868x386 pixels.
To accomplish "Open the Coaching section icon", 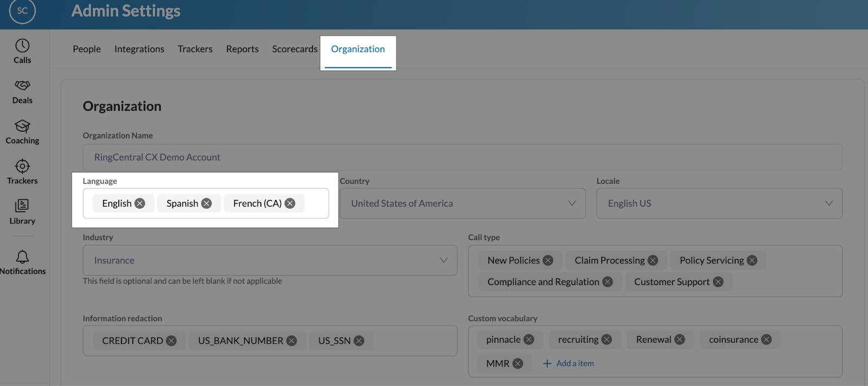I will tap(22, 126).
